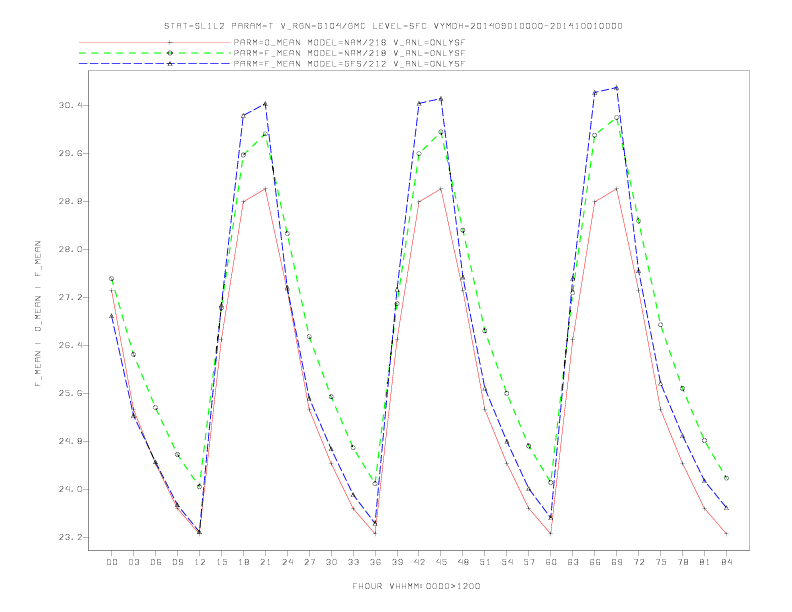792x612 pixels.
Task: Click the x-axis tick label 69
Action: 617,562
